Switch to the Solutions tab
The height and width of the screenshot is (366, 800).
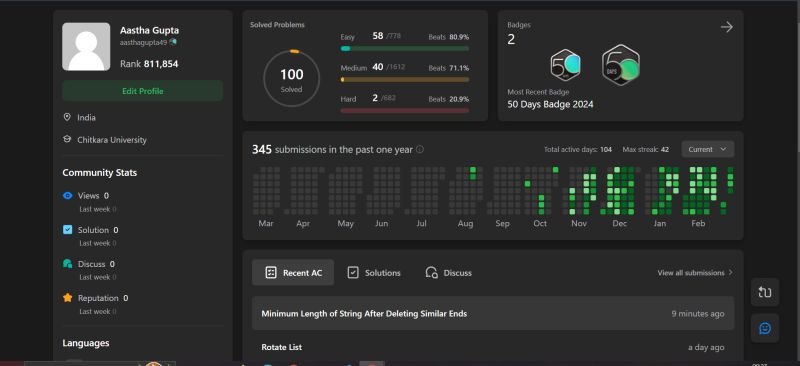(374, 273)
